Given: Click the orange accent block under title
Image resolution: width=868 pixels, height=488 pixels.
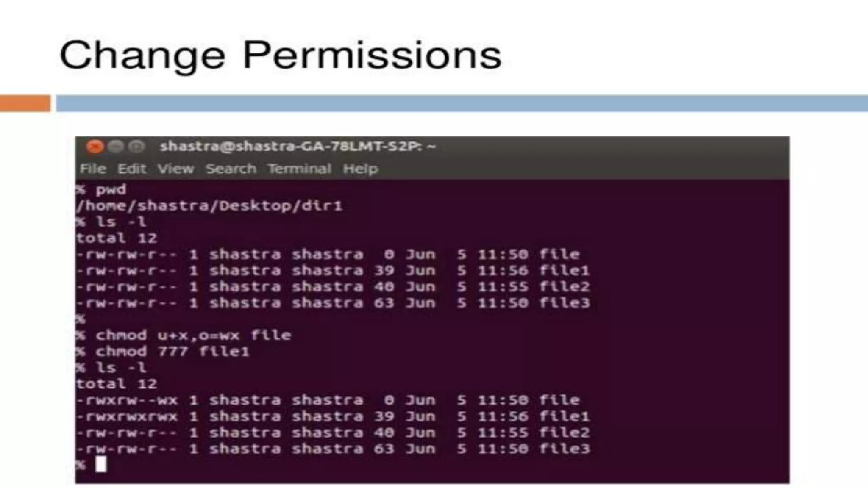Looking at the screenshot, I should pos(25,103).
